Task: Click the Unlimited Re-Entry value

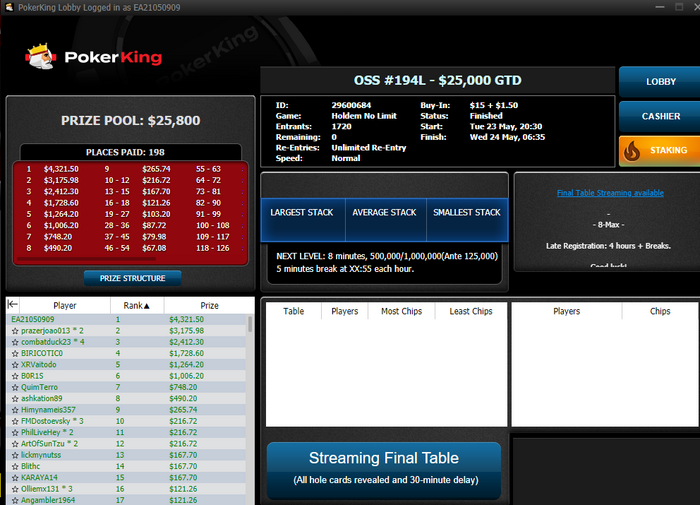Action: (369, 148)
